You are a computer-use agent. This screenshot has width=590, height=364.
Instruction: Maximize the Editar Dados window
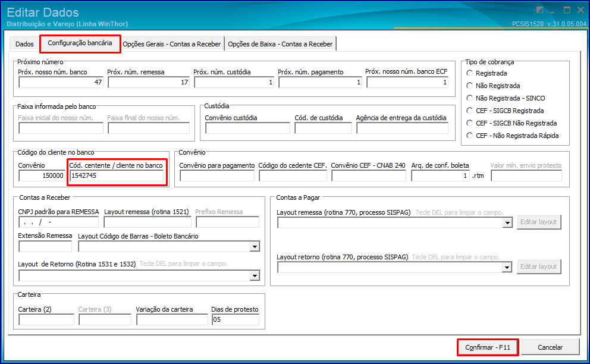[x=567, y=10]
